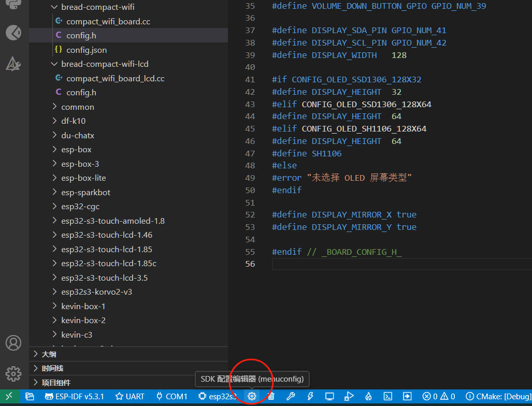Click the trash full clean icon
Viewport: 532px width, 406px height.
point(271,396)
